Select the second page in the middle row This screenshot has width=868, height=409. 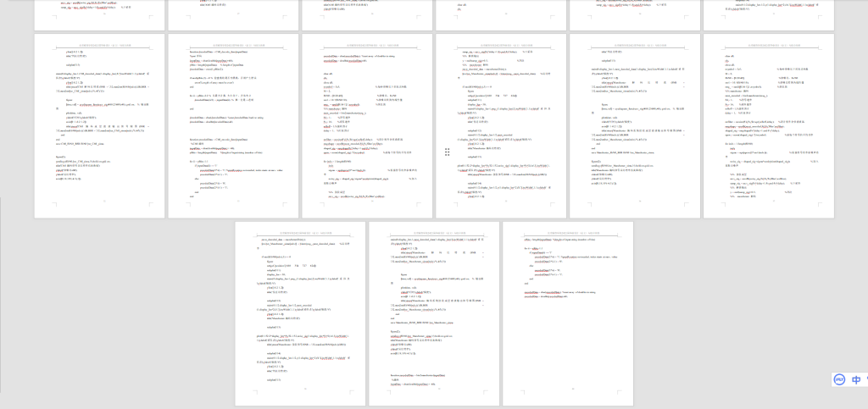(x=233, y=125)
